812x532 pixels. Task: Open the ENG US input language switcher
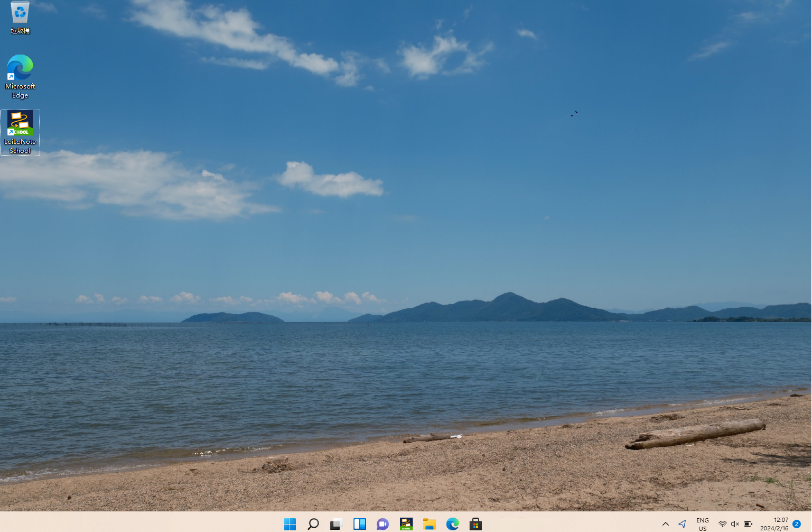pyautogui.click(x=702, y=524)
